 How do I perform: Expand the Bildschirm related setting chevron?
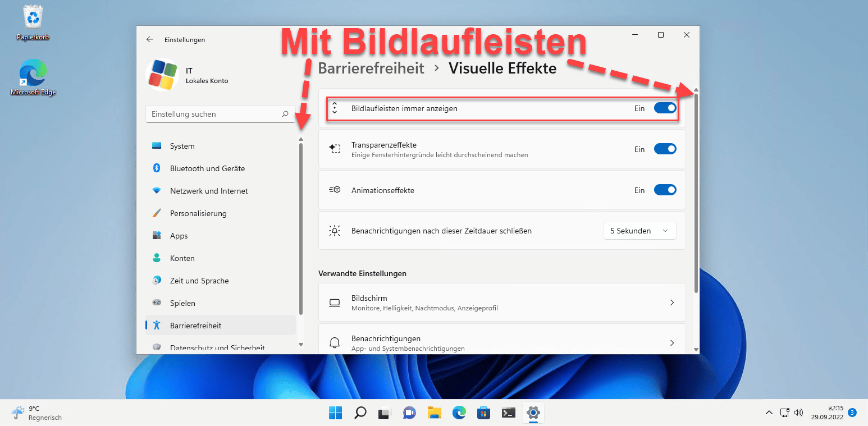(x=672, y=303)
